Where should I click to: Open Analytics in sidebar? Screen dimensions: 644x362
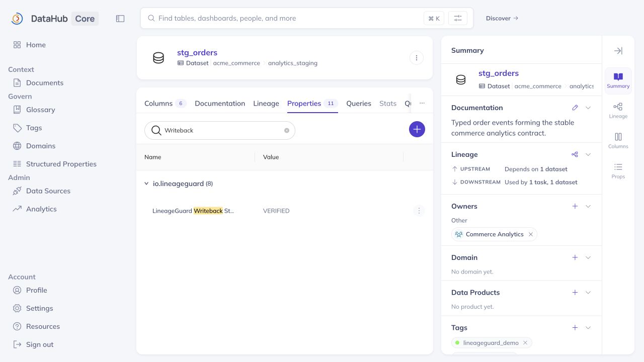(x=41, y=209)
